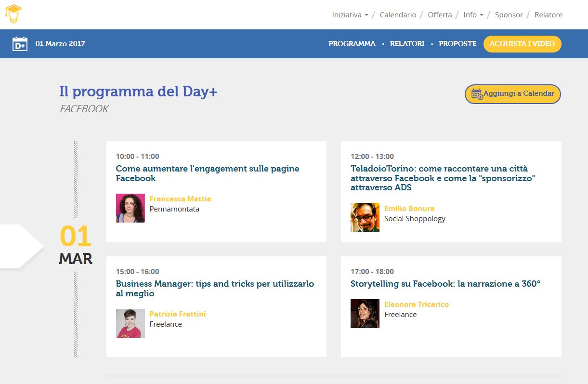Open the Storytelling su Facebook talk
Viewport: 588px width, 384px height.
click(445, 284)
